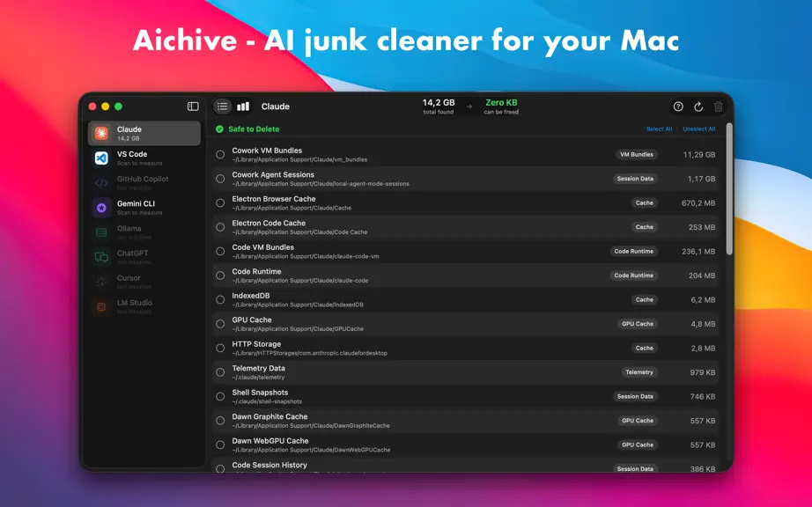Click the 236,1 MB size value

(698, 252)
